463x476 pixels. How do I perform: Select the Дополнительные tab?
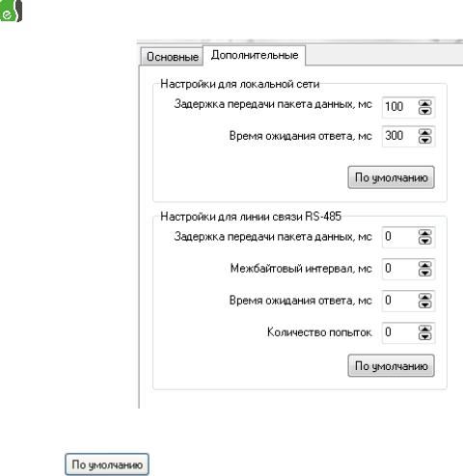[255, 55]
